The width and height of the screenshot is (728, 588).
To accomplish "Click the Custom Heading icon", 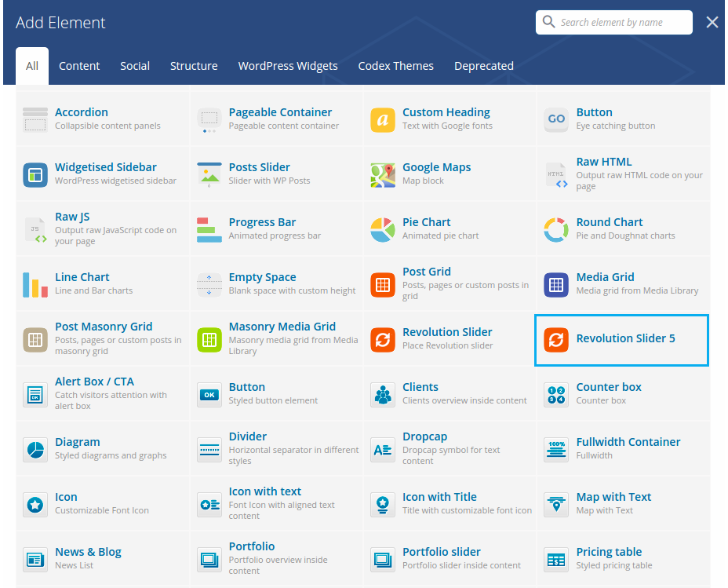I will (x=383, y=120).
